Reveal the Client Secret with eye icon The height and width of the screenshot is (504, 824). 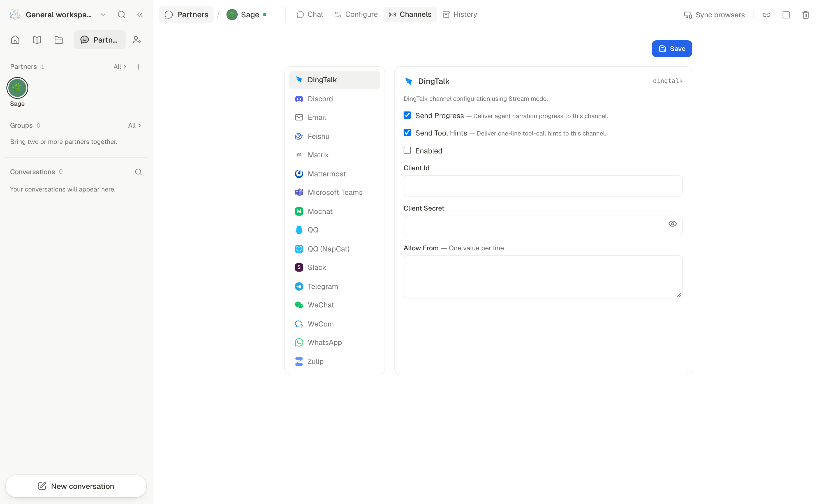[x=672, y=224]
